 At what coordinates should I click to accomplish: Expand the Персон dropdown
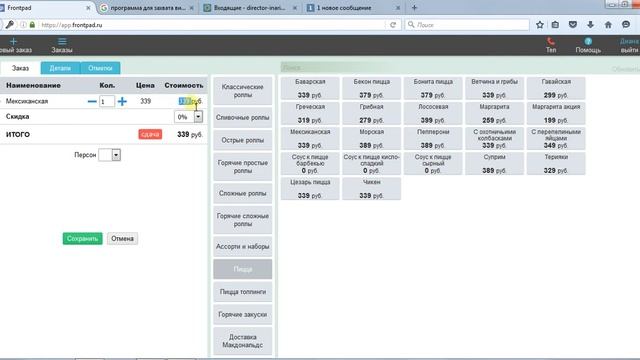[116, 155]
